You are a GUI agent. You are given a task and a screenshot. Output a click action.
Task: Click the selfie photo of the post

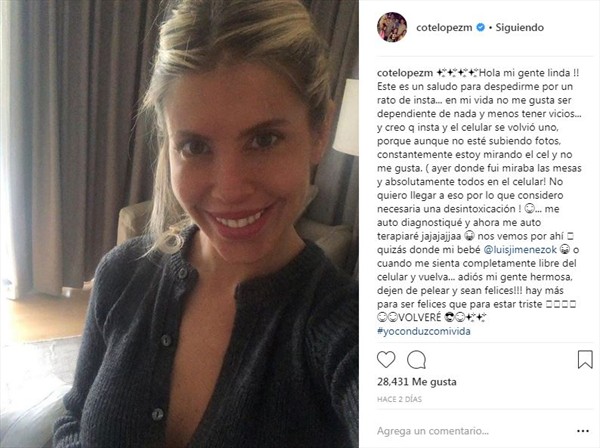coord(179,224)
